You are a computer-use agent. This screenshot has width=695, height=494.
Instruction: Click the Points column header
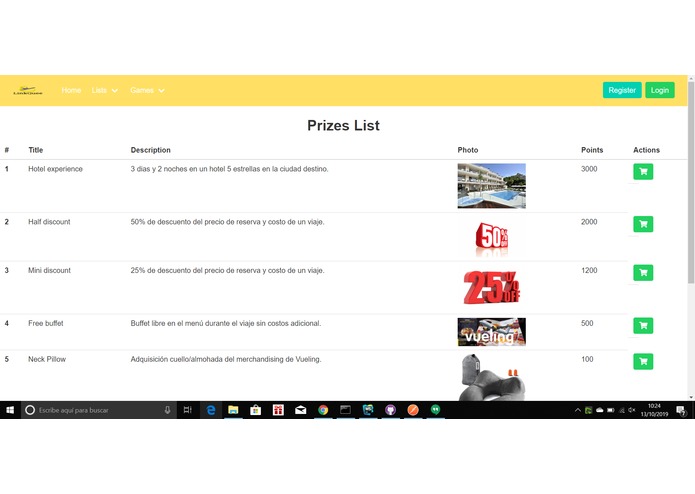pos(592,150)
